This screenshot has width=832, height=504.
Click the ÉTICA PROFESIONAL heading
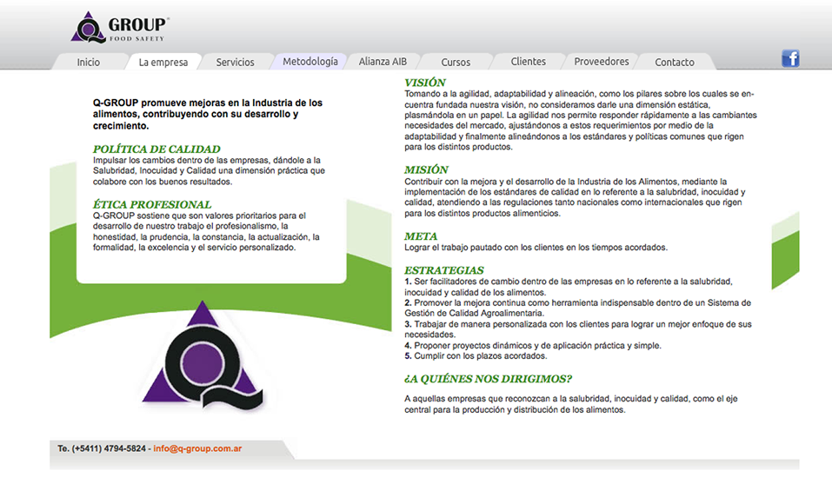pyautogui.click(x=152, y=205)
